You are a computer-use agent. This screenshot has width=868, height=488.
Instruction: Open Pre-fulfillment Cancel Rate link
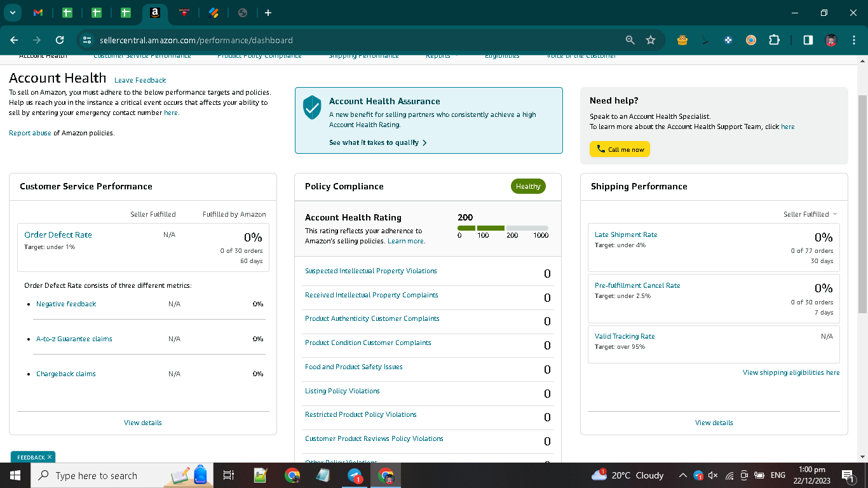(x=637, y=285)
